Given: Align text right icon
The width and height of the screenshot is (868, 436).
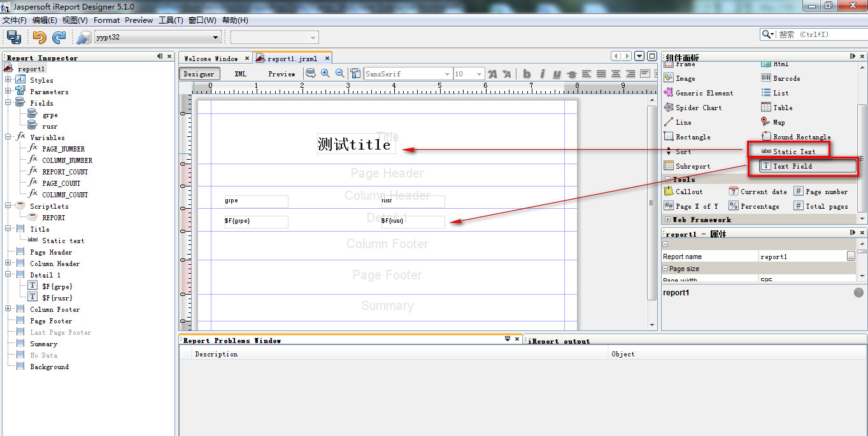Looking at the screenshot, I should pos(630,74).
